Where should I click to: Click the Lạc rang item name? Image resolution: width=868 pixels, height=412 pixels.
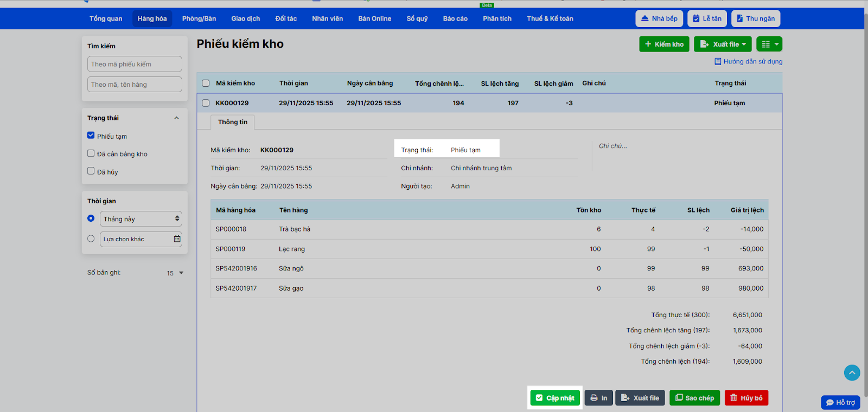[x=292, y=249]
